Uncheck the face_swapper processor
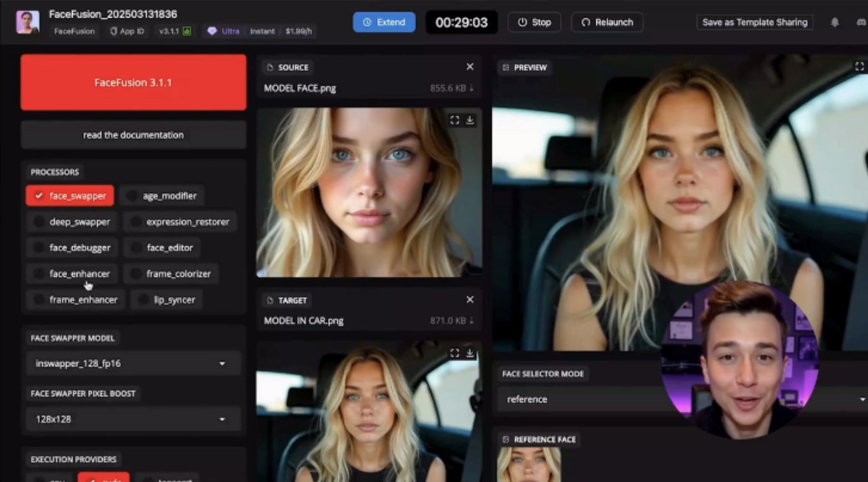Image resolution: width=868 pixels, height=482 pixels. click(39, 196)
